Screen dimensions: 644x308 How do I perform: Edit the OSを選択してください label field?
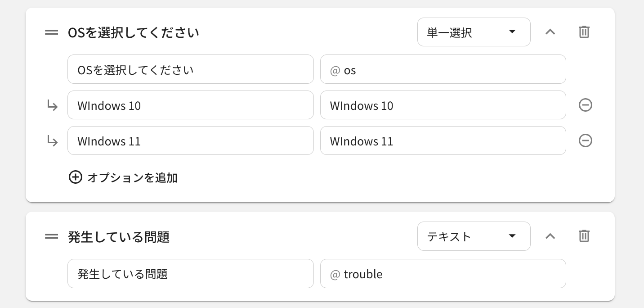(190, 69)
